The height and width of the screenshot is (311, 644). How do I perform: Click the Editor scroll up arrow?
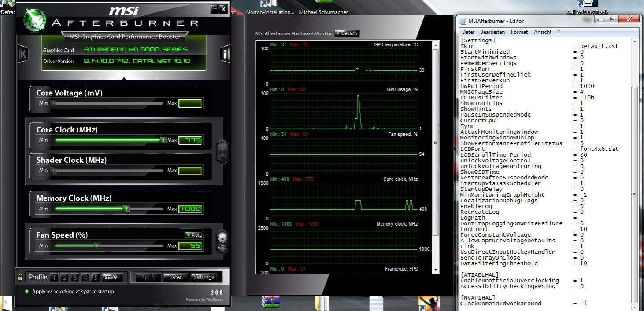point(635,41)
